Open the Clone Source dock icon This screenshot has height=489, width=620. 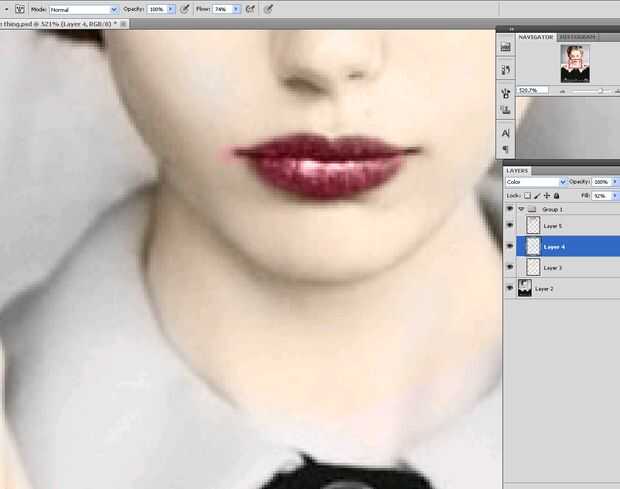click(x=505, y=110)
